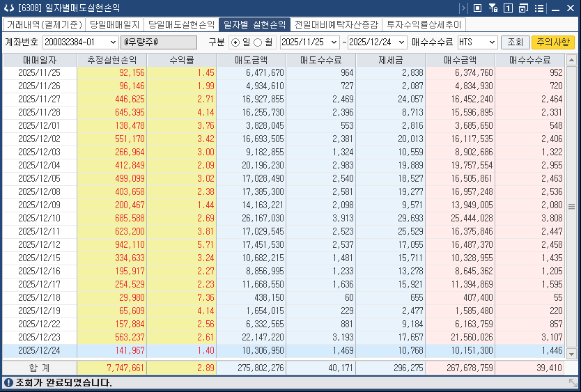Click return rate 7.36
This screenshot has width=581, height=392.
[206, 297]
